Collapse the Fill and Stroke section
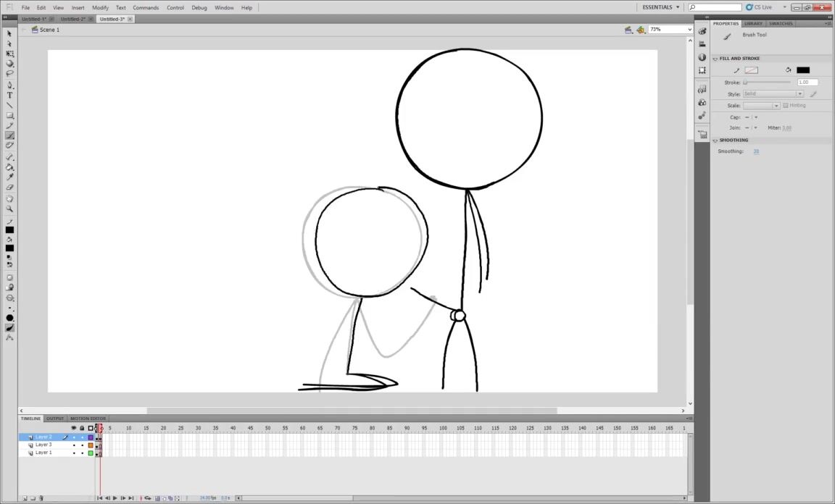835x504 pixels. click(715, 59)
